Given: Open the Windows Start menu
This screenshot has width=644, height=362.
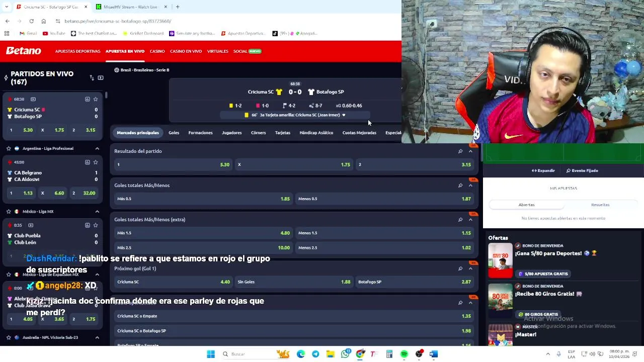Looking at the screenshot, I should click(x=211, y=354).
